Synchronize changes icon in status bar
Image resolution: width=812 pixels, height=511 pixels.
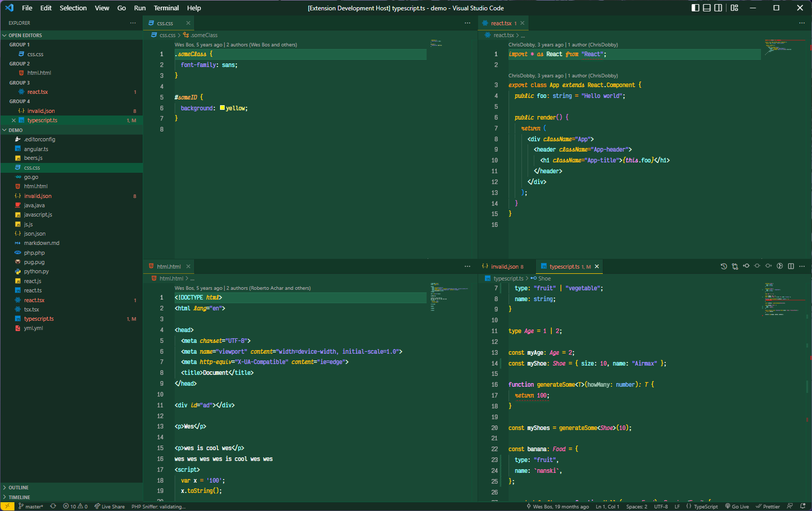click(53, 506)
